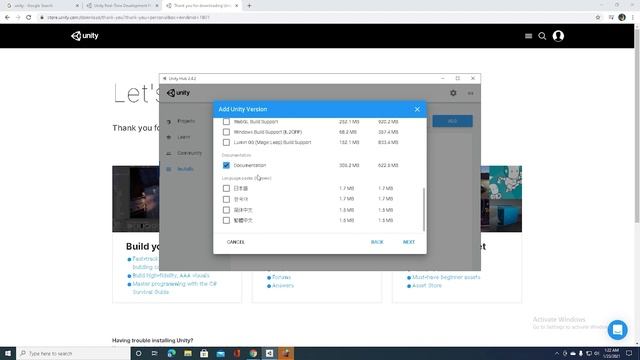This screenshot has height=360, width=640.
Task: Enable the 简体中文 language pack checkbox
Action: [226, 210]
